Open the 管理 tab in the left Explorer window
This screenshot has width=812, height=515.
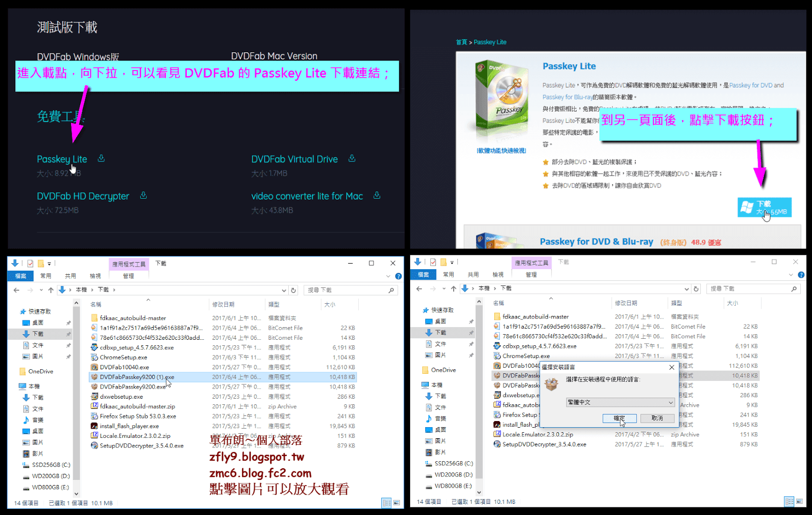128,276
